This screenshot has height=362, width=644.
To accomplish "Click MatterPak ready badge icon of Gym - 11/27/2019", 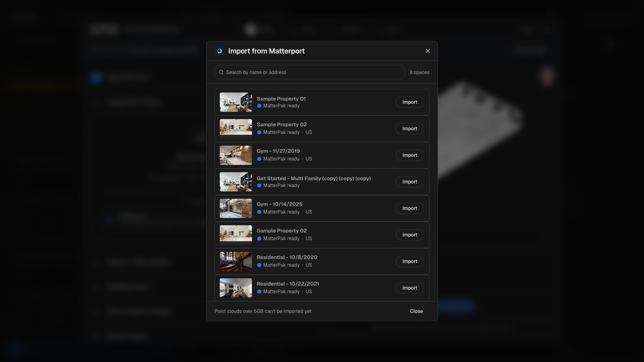I will [x=259, y=159].
